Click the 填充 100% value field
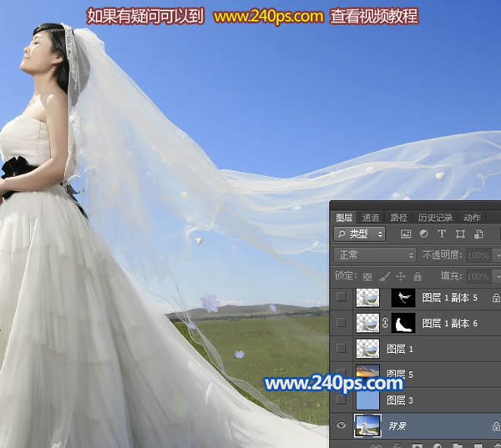 click(479, 276)
